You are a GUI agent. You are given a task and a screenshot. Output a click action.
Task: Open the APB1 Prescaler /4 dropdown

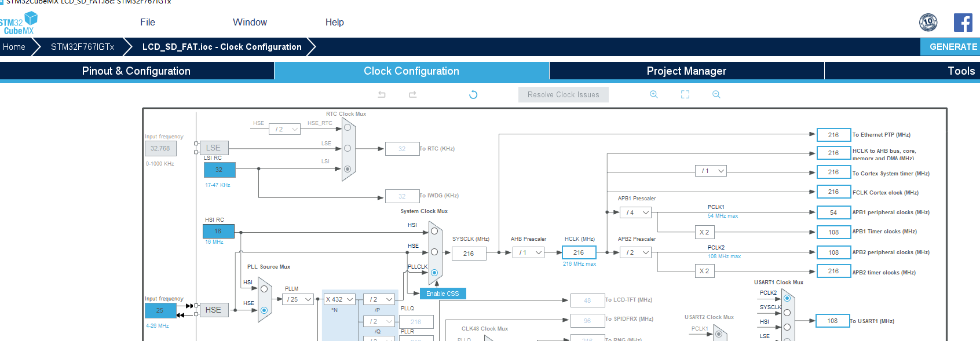[635, 212]
